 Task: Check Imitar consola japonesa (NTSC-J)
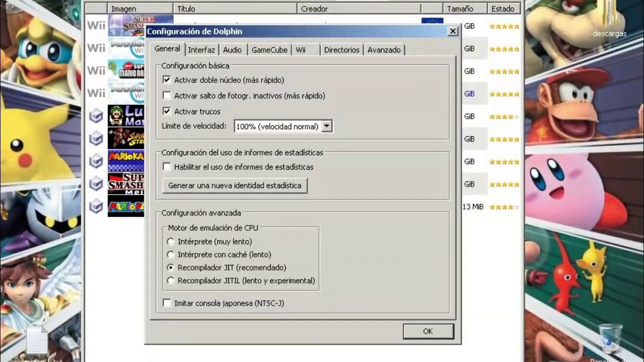[x=167, y=303]
